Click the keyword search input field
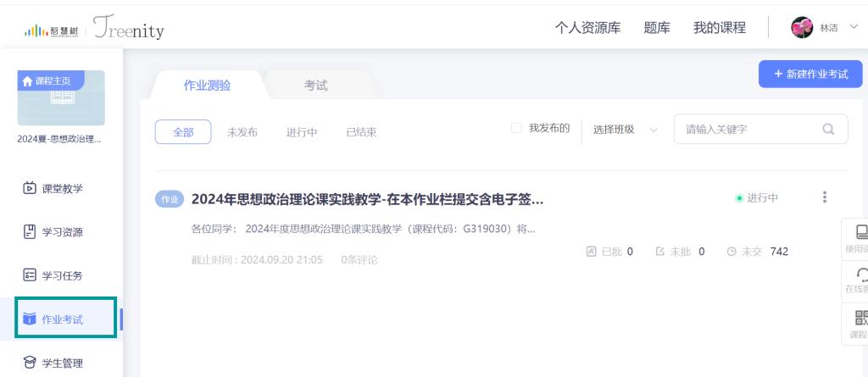Screen dimensions: 868x377 tap(746, 130)
